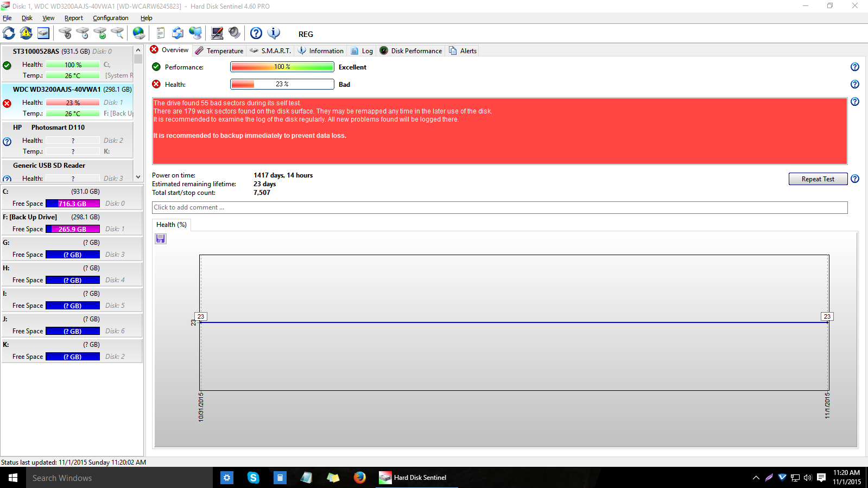Click the speaker acoustic toolbar icon
Screen dimensions: 868x488
click(235, 34)
